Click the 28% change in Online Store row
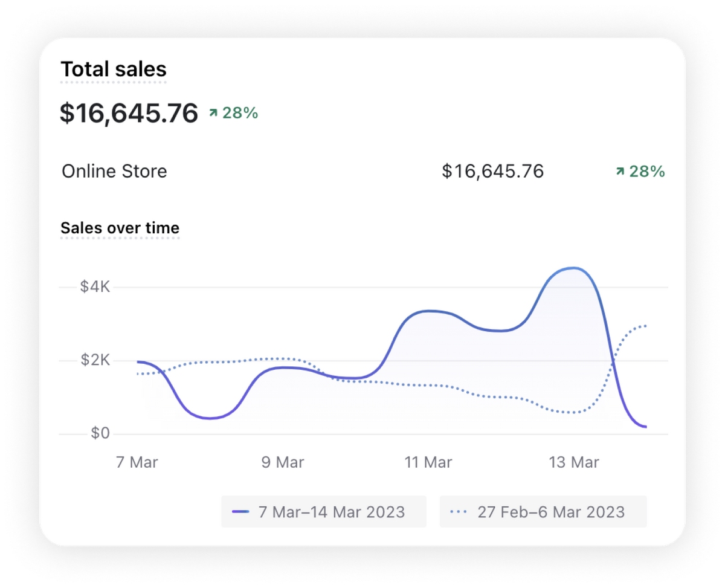The width and height of the screenshot is (725, 588). pyautogui.click(x=646, y=172)
